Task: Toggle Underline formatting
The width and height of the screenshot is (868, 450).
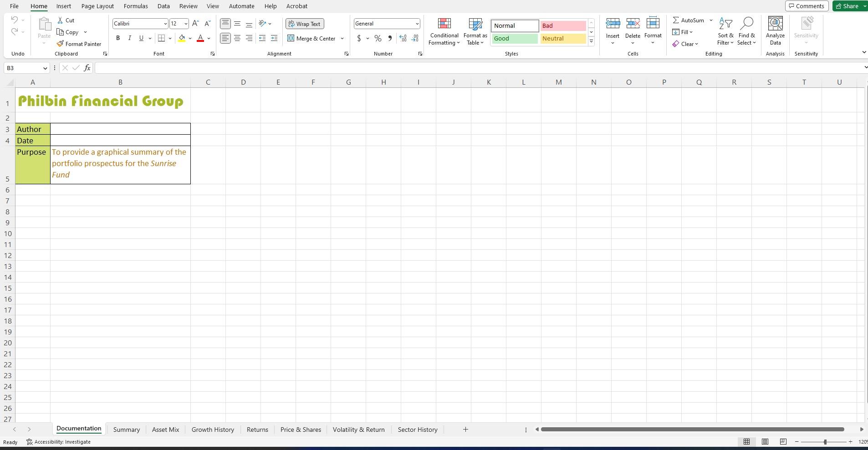Action: coord(141,39)
